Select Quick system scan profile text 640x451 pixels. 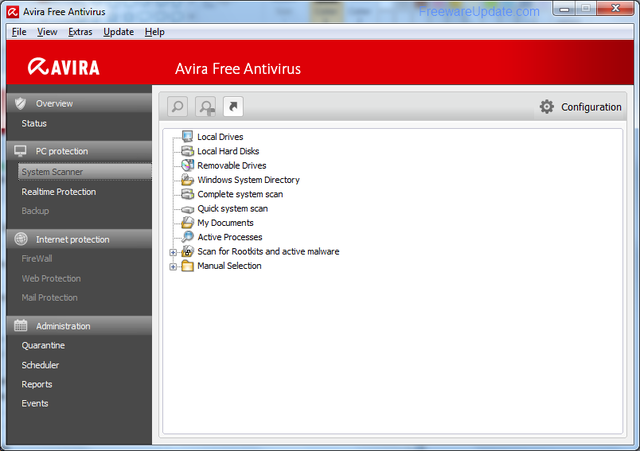point(233,209)
